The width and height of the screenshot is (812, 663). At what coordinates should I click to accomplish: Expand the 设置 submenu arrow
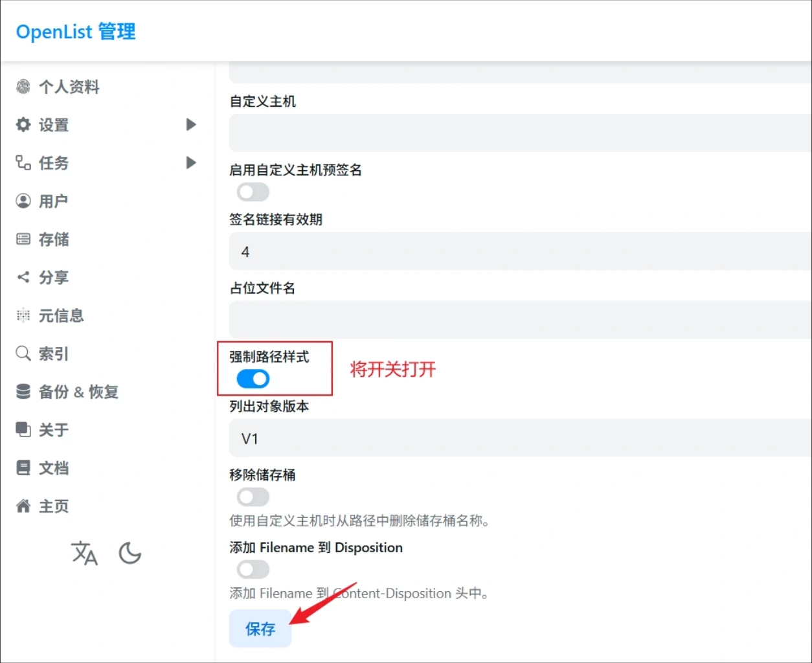191,124
